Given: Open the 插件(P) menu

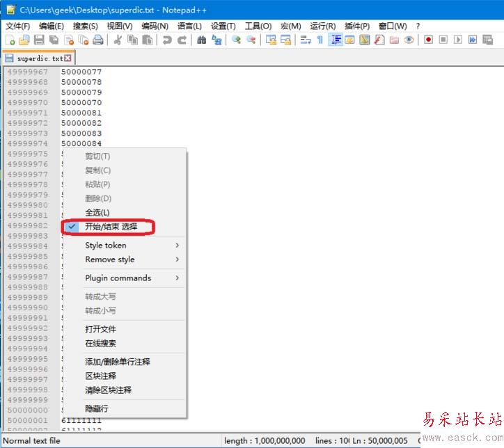Looking at the screenshot, I should pyautogui.click(x=357, y=26).
